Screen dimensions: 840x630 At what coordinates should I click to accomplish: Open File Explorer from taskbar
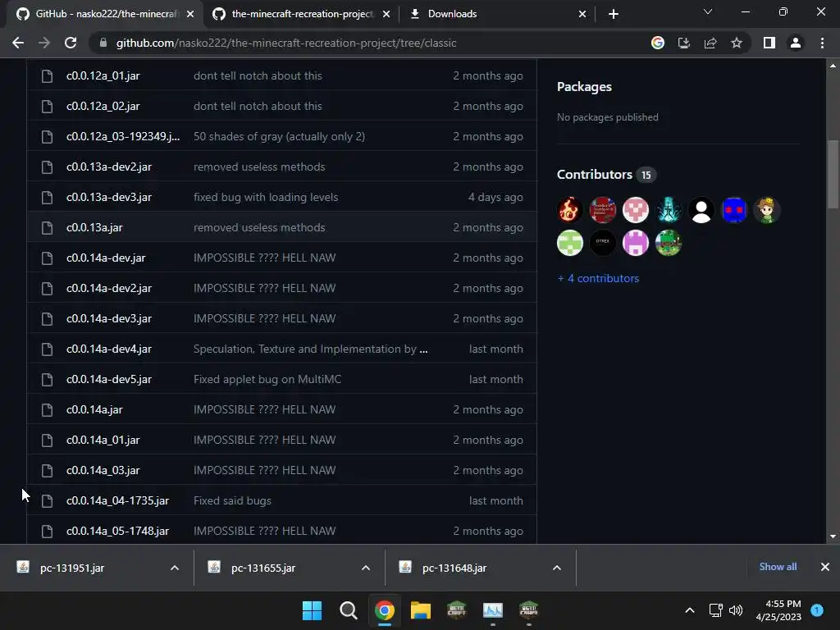tap(421, 610)
